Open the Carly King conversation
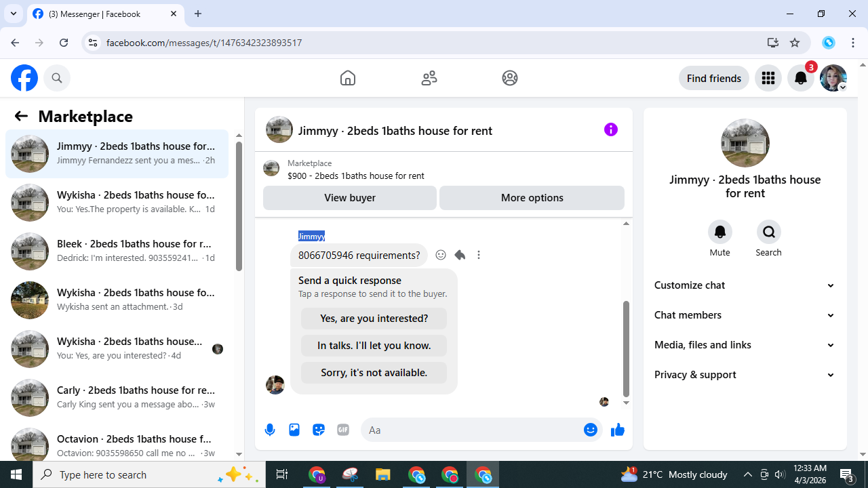868x488 pixels. click(117, 398)
